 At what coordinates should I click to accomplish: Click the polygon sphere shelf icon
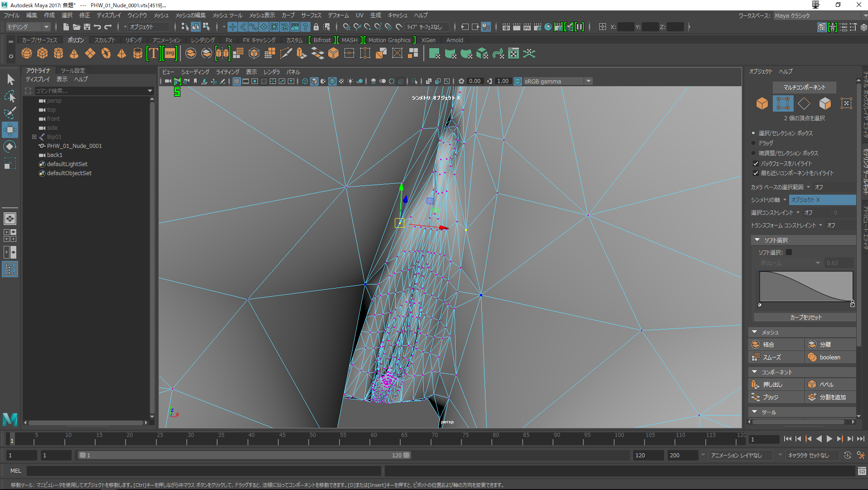pyautogui.click(x=27, y=54)
